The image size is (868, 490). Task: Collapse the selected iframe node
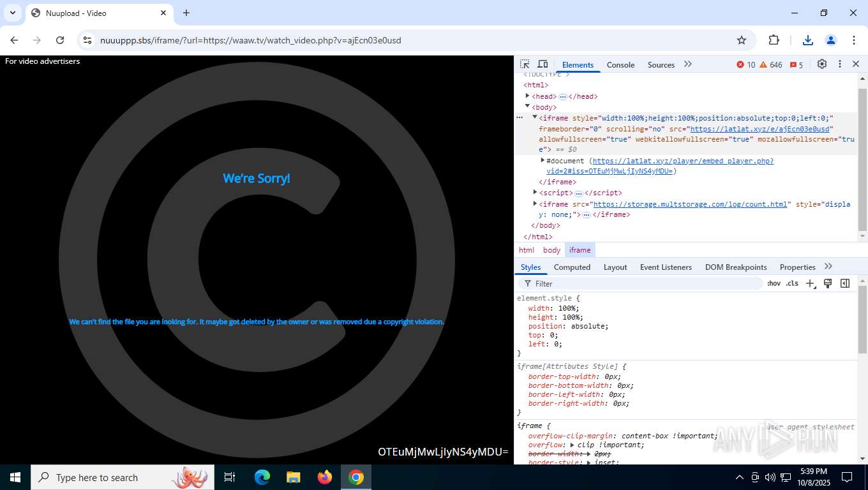(535, 117)
